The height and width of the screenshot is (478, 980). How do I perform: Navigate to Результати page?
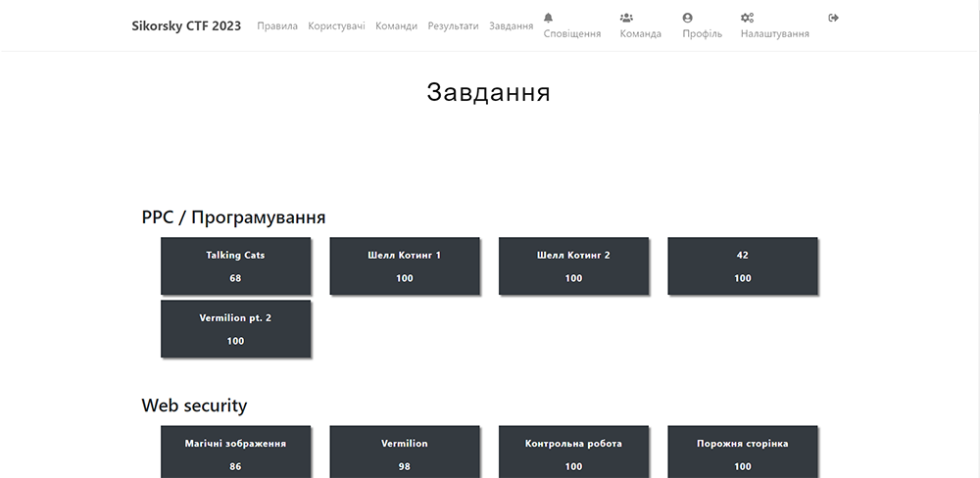tap(453, 25)
